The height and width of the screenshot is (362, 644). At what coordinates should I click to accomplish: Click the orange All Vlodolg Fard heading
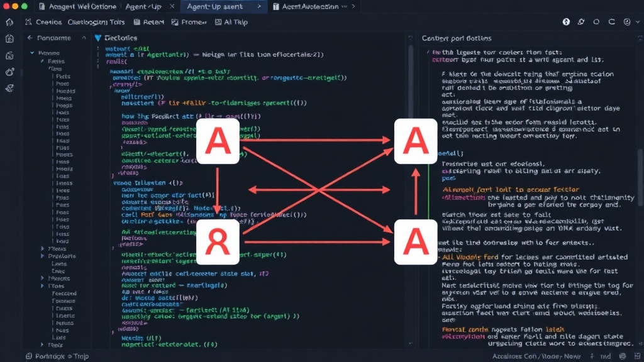tap(470, 257)
